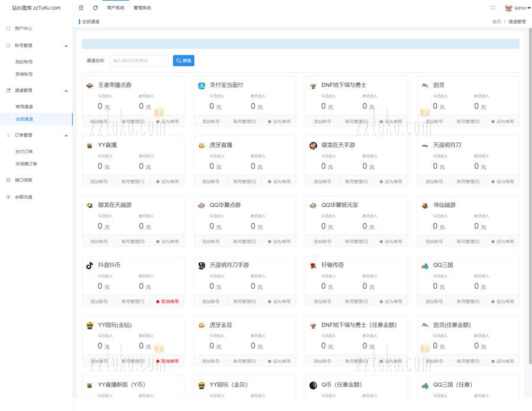Click the Q币 penguin icon
Image resolution: width=532 pixels, height=411 pixels.
pyautogui.click(x=313, y=385)
